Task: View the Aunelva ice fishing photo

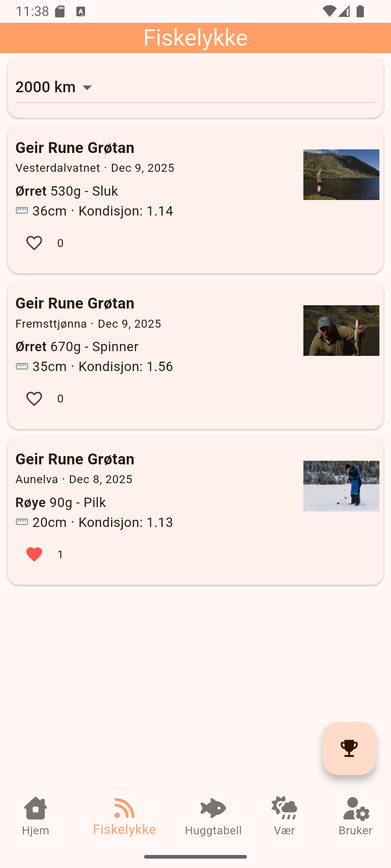Action: [x=341, y=486]
